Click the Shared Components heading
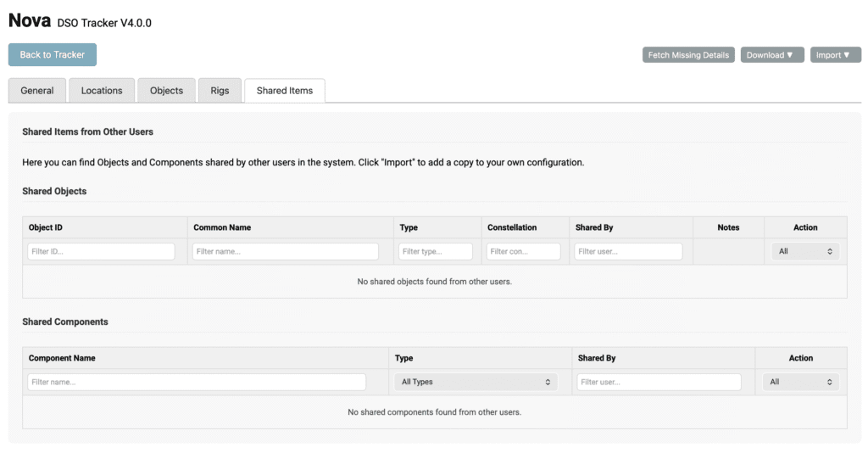Image resolution: width=868 pixels, height=470 pixels. point(65,322)
